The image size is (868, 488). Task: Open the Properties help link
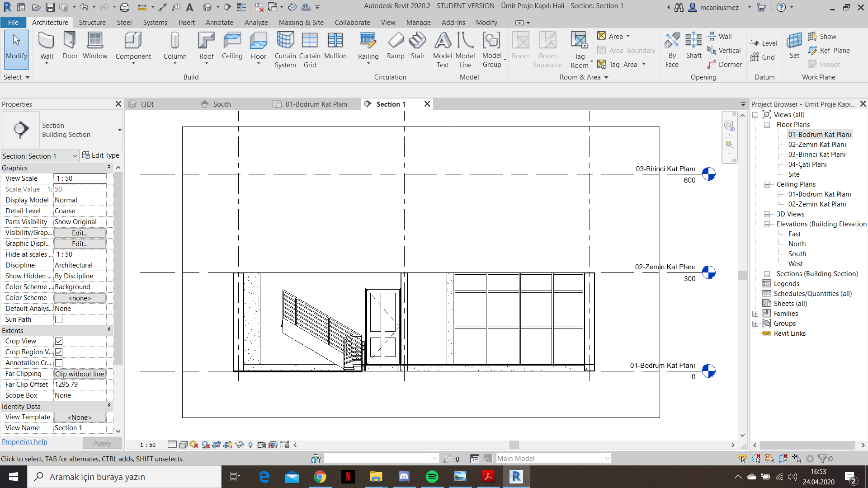24,442
